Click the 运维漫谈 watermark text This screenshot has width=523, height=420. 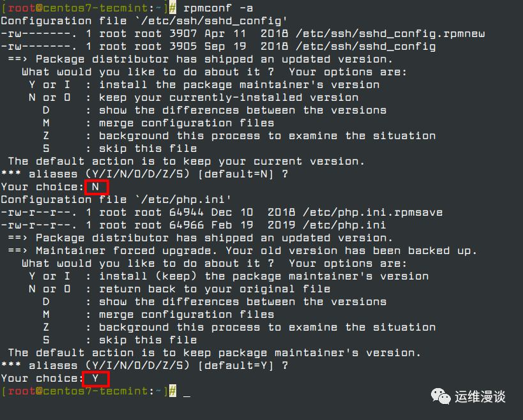[x=480, y=397]
